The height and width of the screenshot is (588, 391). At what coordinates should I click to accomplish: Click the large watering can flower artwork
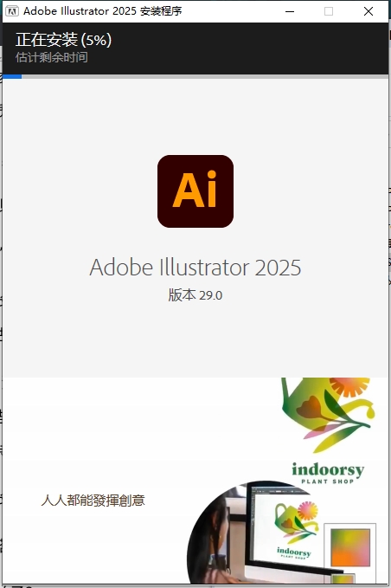click(329, 415)
